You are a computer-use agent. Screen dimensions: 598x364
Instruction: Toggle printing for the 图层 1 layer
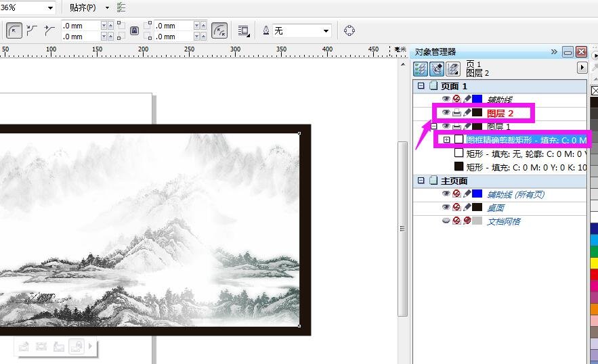456,127
